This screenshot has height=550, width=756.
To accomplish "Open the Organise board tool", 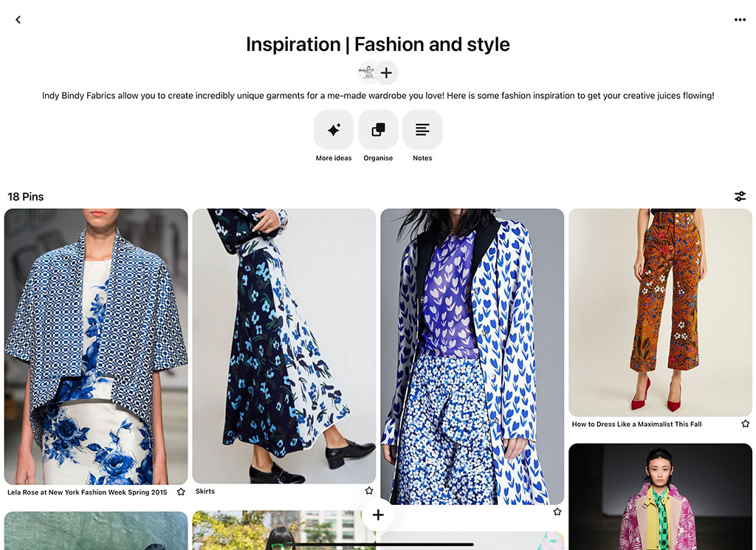I will point(378,130).
